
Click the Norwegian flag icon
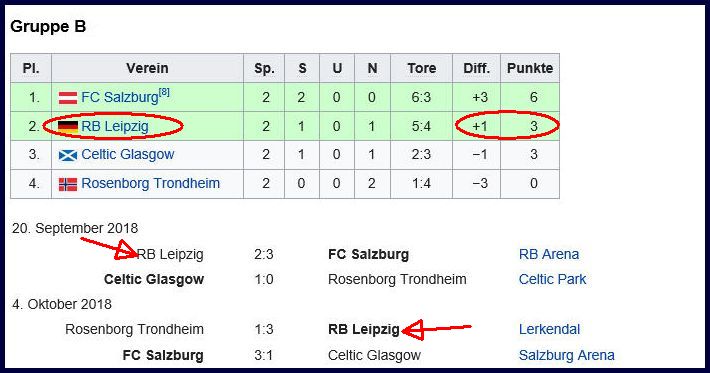[68, 184]
